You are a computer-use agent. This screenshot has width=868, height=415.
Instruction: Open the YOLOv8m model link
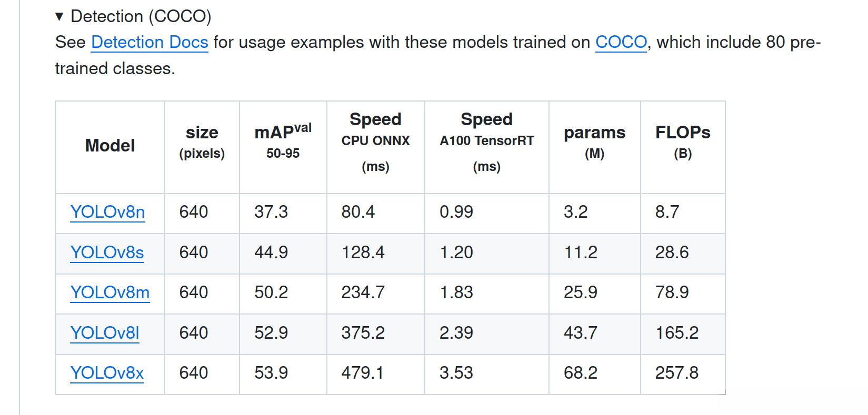(x=109, y=292)
